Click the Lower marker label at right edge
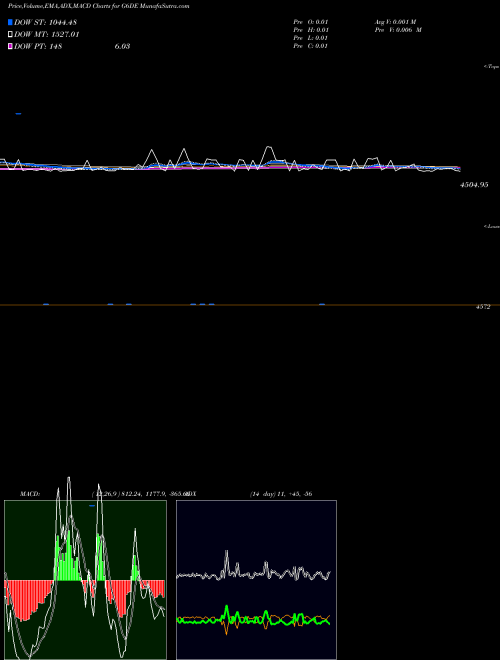500x660 pixels. tap(492, 226)
